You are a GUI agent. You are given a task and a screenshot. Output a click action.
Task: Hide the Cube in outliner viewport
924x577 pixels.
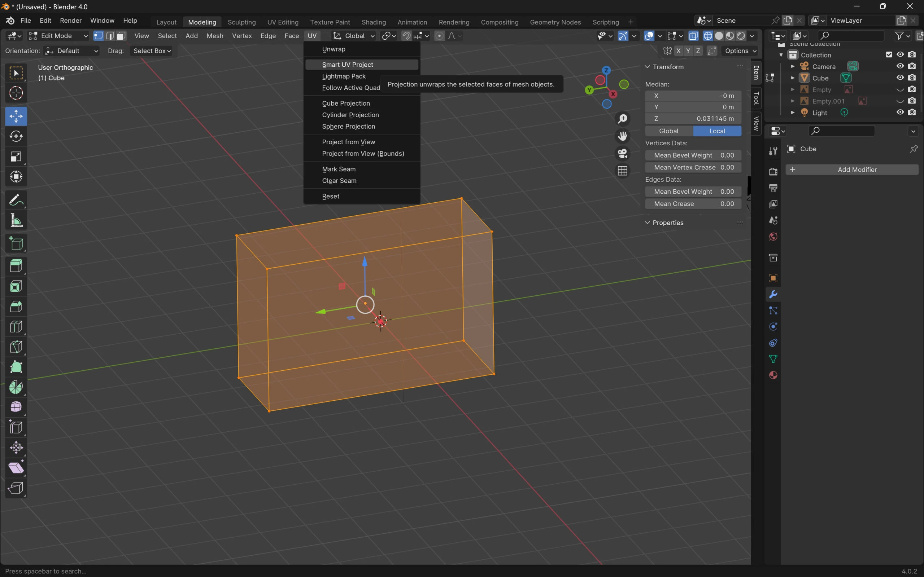(900, 78)
